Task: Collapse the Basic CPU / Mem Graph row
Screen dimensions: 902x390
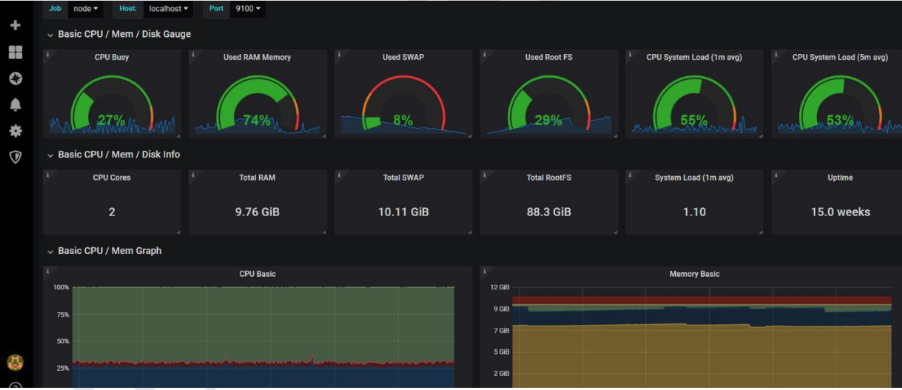Action: point(105,251)
